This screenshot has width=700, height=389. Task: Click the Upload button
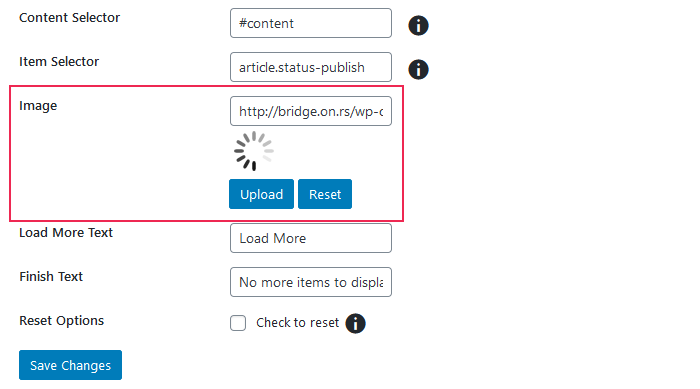262,194
